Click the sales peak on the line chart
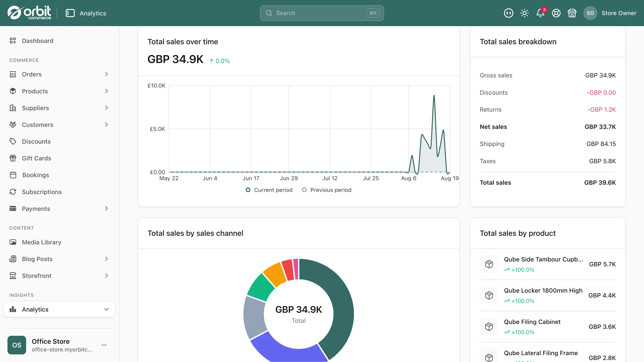This screenshot has height=362, width=644. tap(434, 96)
